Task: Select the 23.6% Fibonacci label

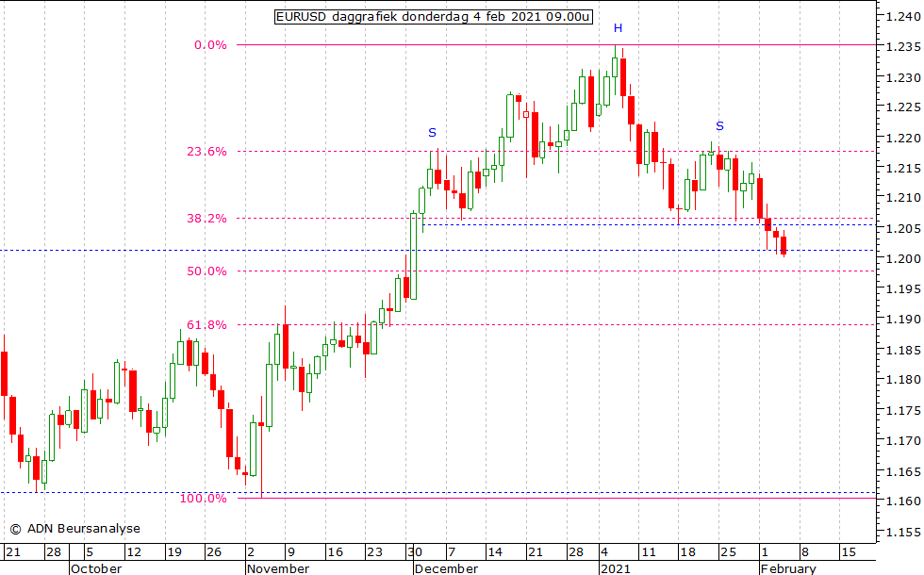Action: pyautogui.click(x=206, y=152)
